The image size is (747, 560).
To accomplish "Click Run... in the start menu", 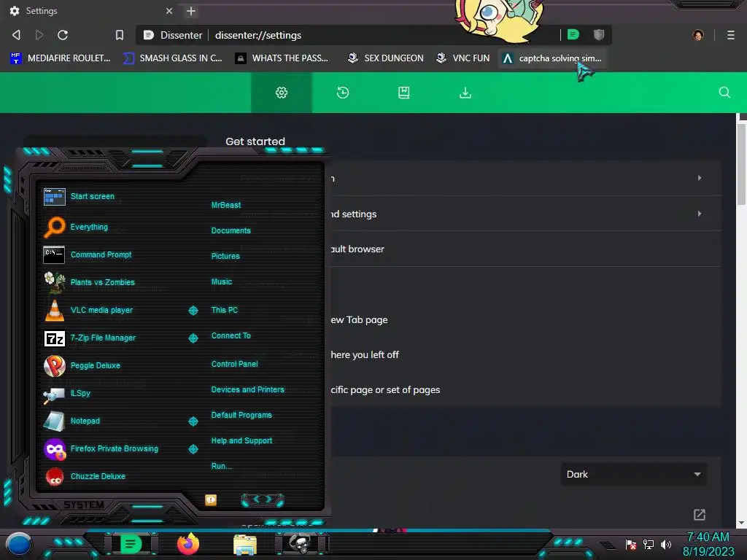I will (x=222, y=466).
